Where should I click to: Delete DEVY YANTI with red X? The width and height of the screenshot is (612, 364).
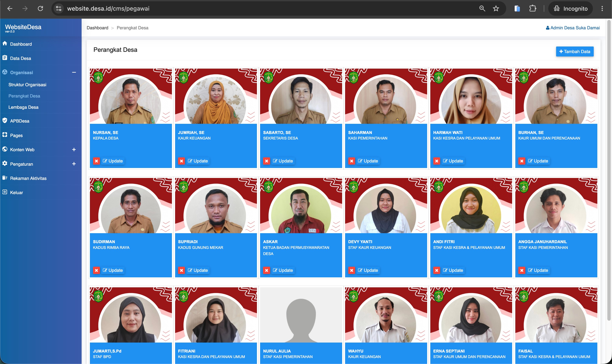point(352,270)
